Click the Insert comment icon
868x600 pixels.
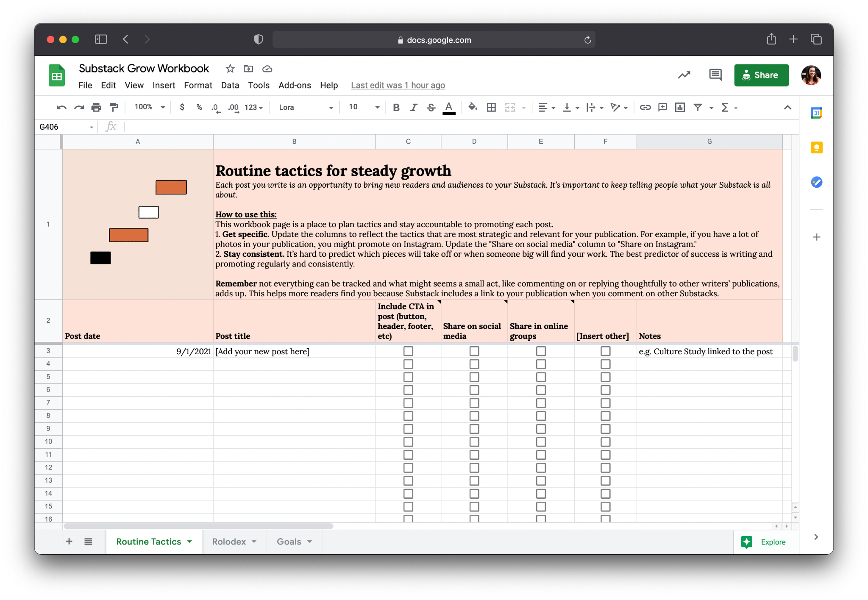tap(662, 108)
